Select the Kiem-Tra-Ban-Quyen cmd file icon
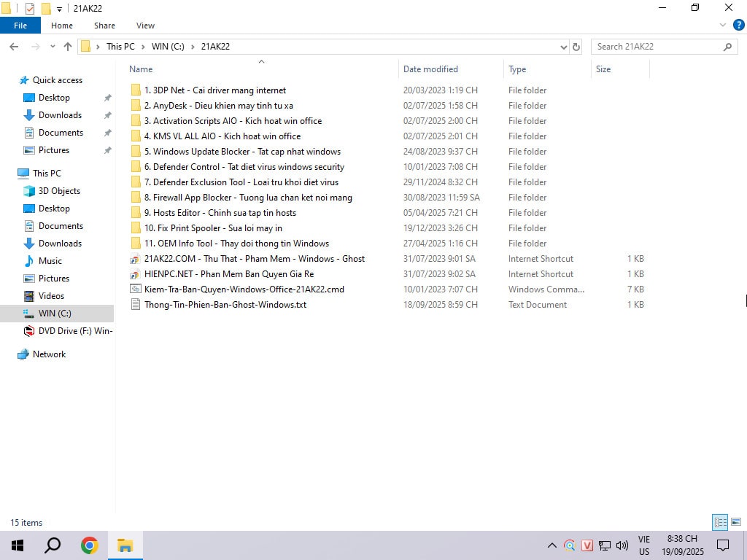Screen dimensions: 747x560 [x=136, y=289]
